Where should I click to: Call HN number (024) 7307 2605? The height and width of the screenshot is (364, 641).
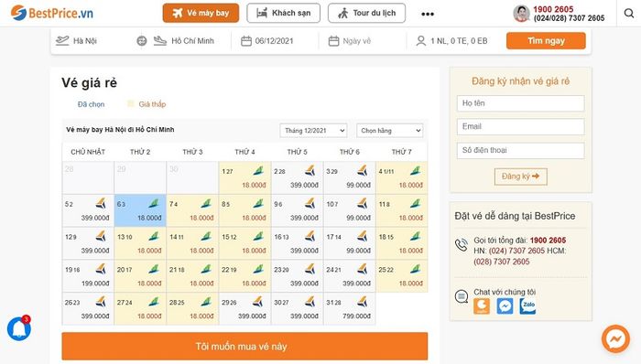(516, 251)
